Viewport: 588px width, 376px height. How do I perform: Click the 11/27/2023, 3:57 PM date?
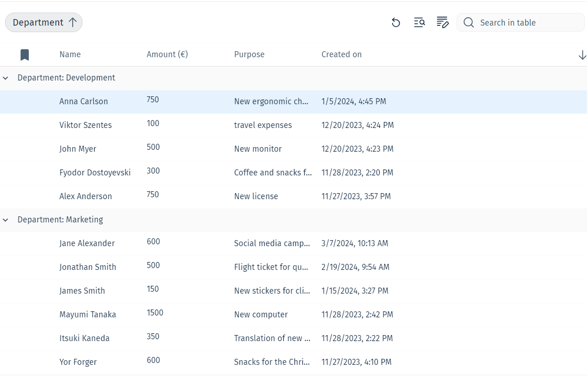click(x=356, y=196)
